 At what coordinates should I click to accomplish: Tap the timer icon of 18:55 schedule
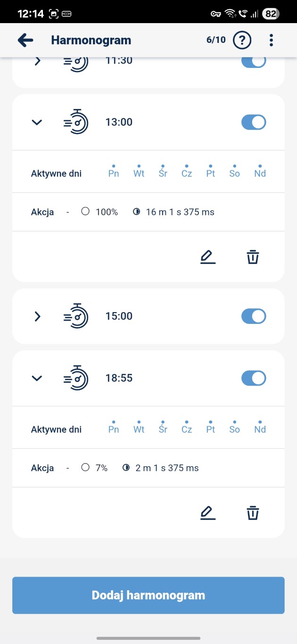coord(75,378)
